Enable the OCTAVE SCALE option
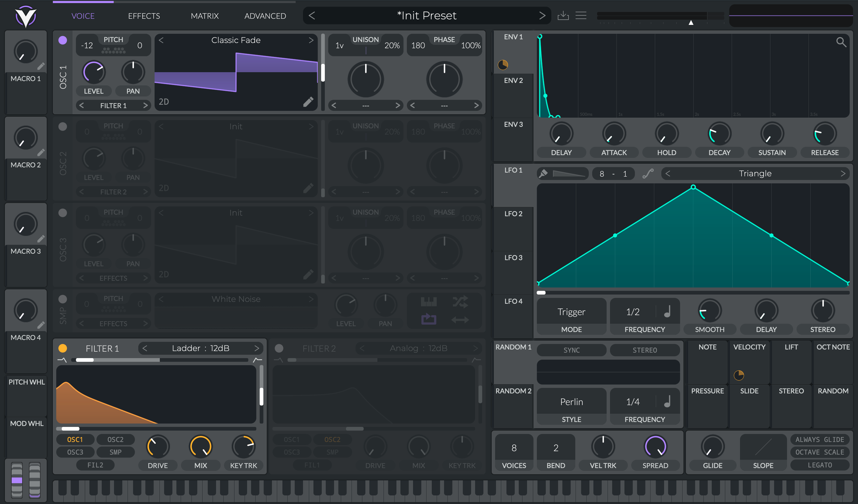Viewport: 858px width, 504px height. click(820, 452)
